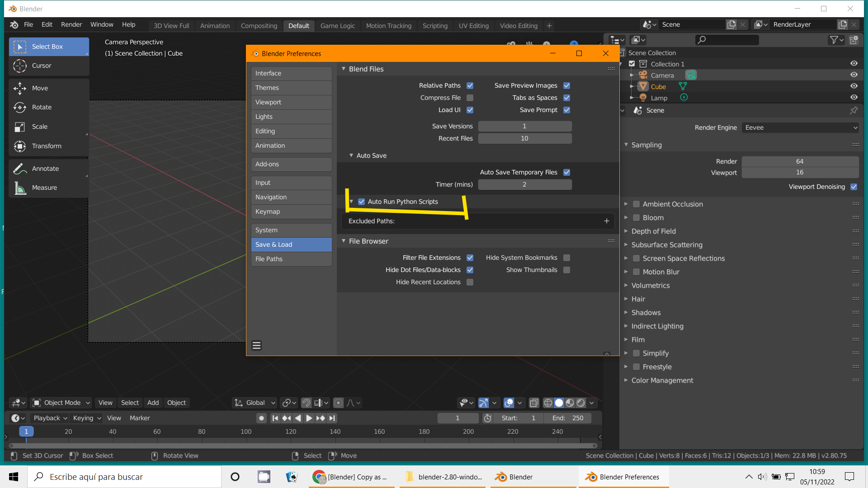Activate the Scale tool
The width and height of the screenshot is (868, 488).
(39, 127)
